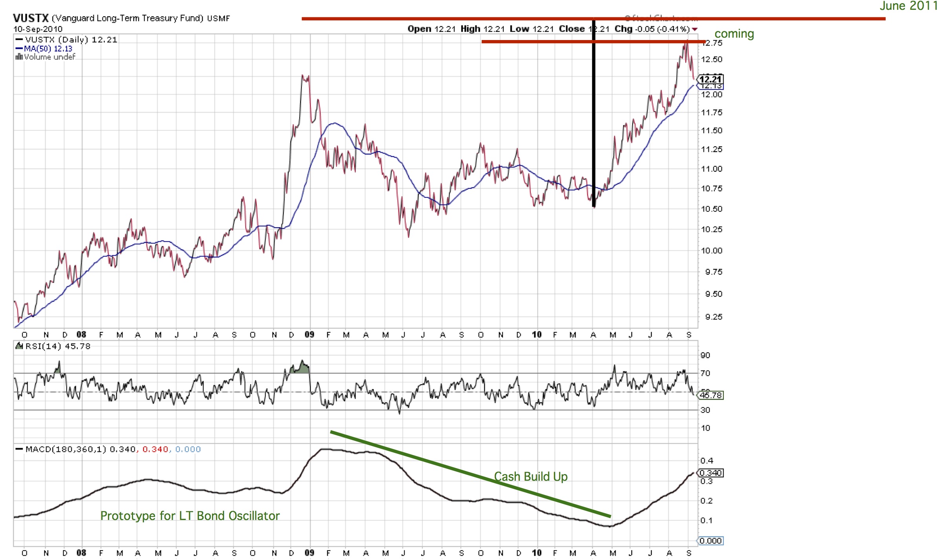Click the black VUSTX Daily legend line marker

click(x=19, y=40)
